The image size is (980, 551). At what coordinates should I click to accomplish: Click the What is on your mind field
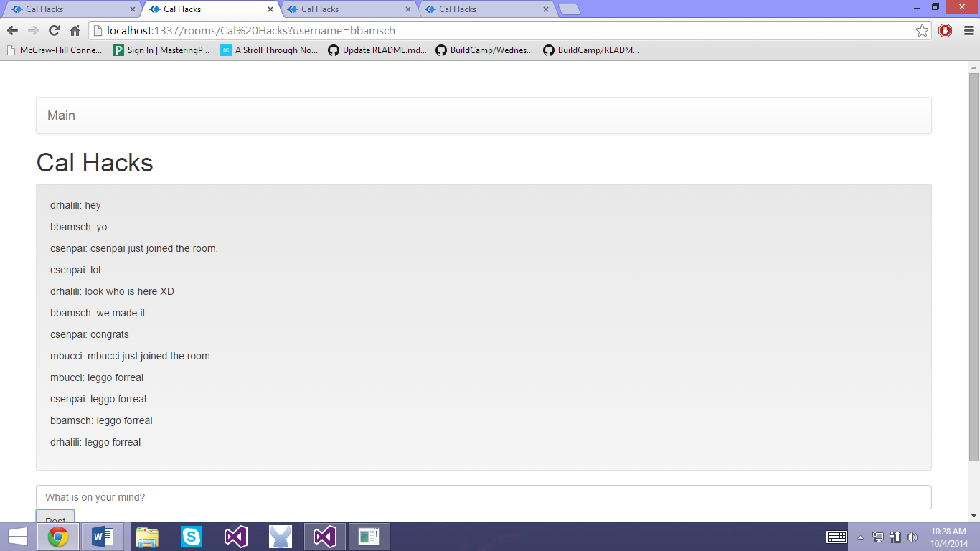click(x=484, y=497)
